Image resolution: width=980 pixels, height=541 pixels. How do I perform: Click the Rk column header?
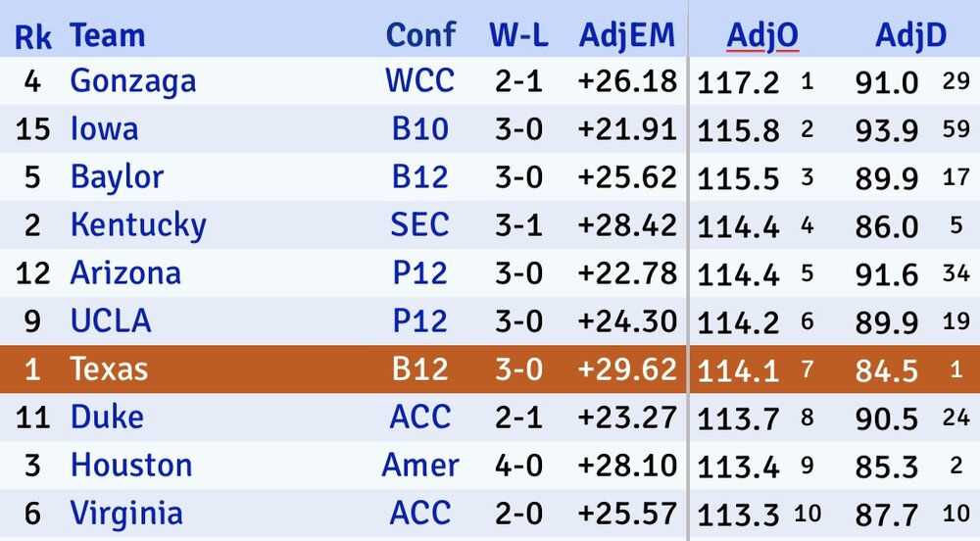[x=33, y=36]
